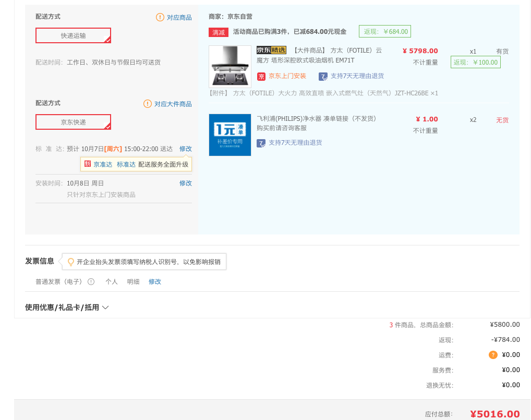The height and width of the screenshot is (420, 531).
Task: Click 支持7天无理由退货 under PHILIPS product
Action: [295, 142]
